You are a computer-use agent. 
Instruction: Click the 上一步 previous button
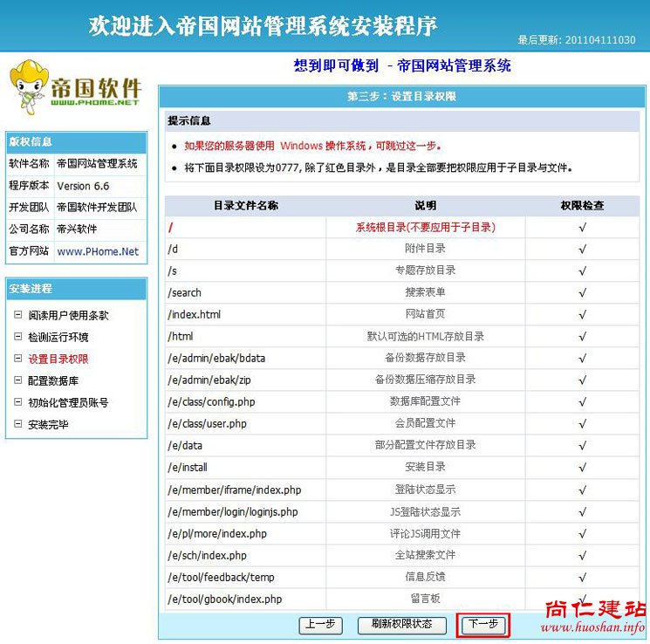(x=320, y=625)
